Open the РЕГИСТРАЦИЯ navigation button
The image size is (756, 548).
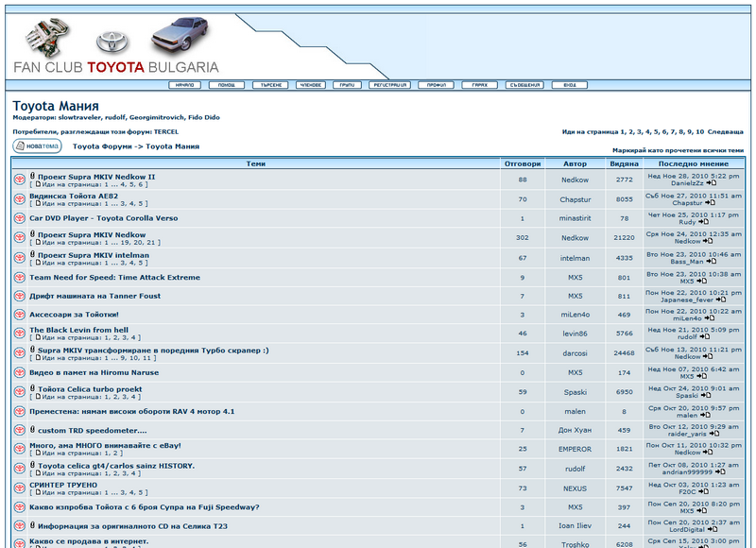point(389,85)
